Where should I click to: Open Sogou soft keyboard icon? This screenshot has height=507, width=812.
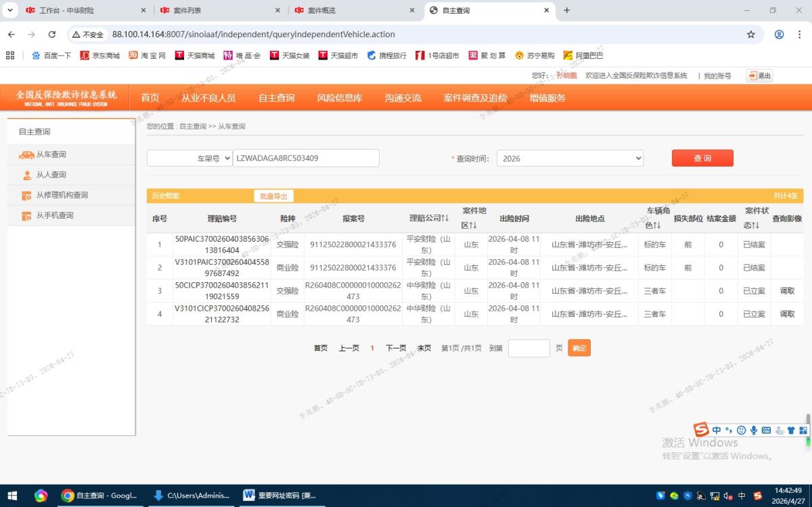click(x=766, y=431)
